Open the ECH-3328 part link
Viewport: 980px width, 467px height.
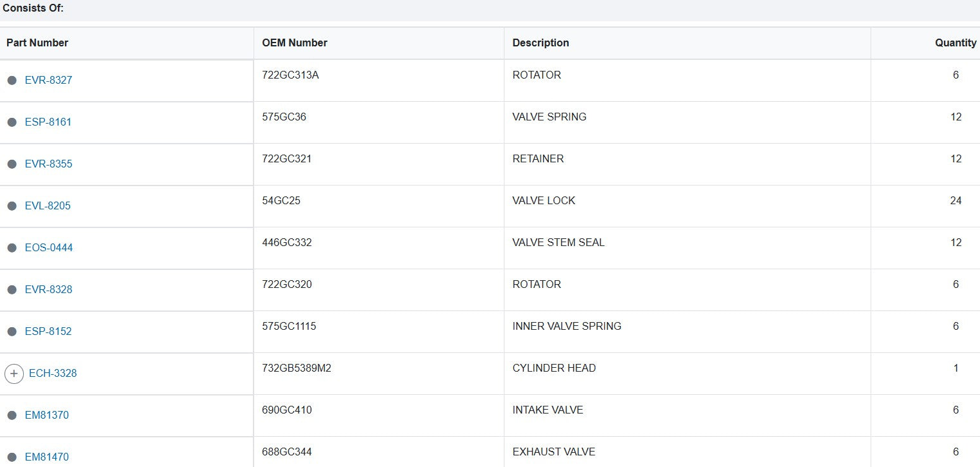pyautogui.click(x=53, y=374)
